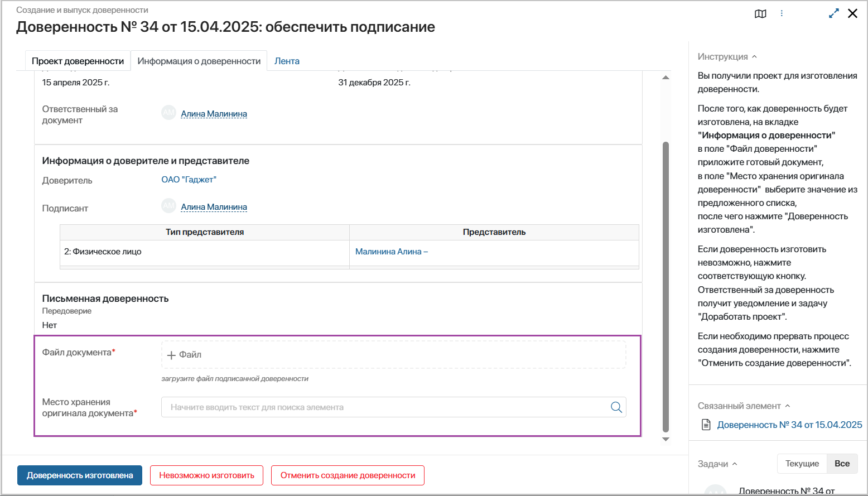Click the Файл документа field label
Image resolution: width=868 pixels, height=496 pixels.
coord(79,353)
